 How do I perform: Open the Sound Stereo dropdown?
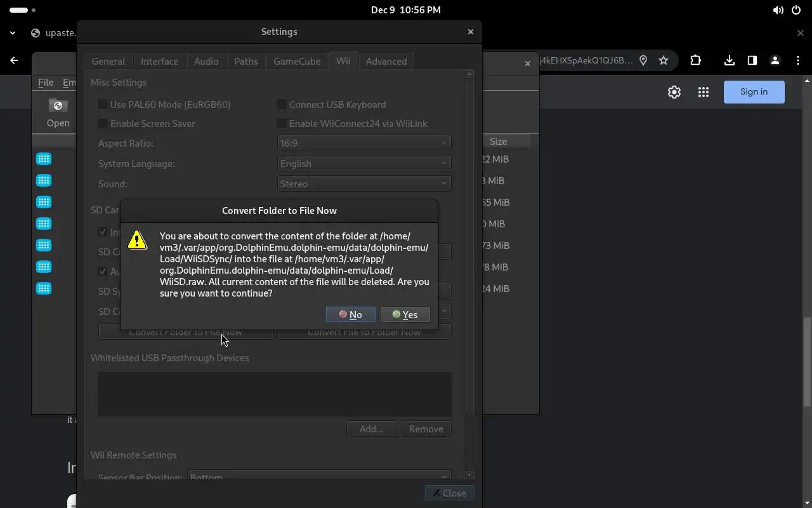(364, 184)
